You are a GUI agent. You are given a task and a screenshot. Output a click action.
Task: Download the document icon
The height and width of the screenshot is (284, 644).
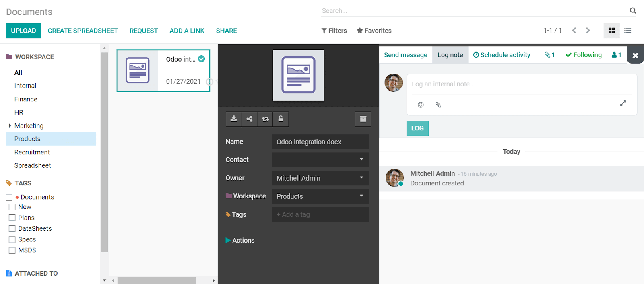[233, 119]
